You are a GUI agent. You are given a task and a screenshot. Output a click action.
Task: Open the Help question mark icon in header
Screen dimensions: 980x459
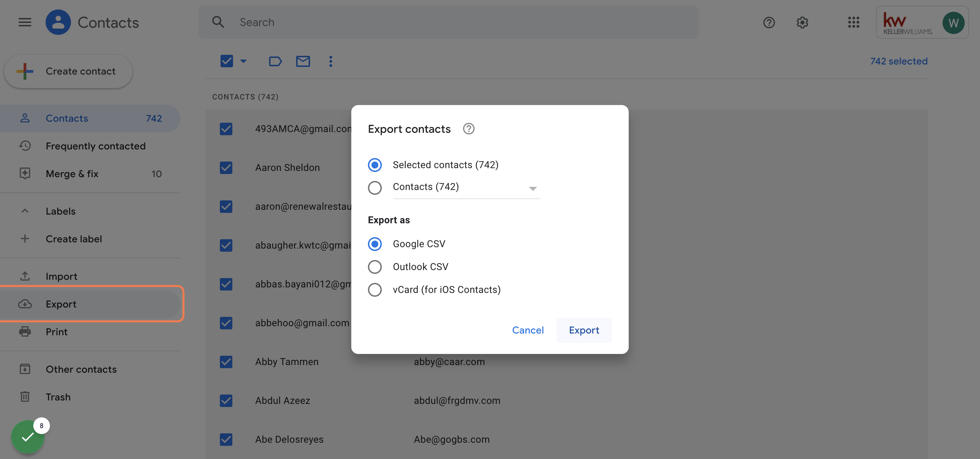[769, 23]
